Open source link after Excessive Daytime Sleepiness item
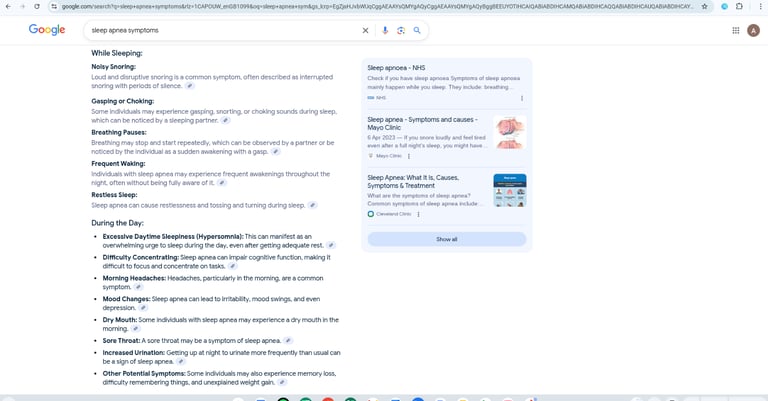768x401 pixels. click(x=331, y=246)
